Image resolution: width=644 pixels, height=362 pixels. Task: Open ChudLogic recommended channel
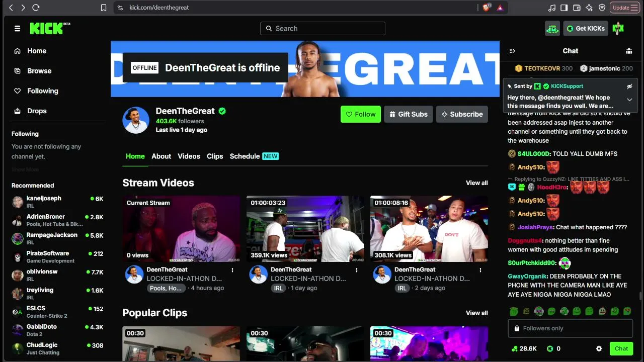click(57, 348)
